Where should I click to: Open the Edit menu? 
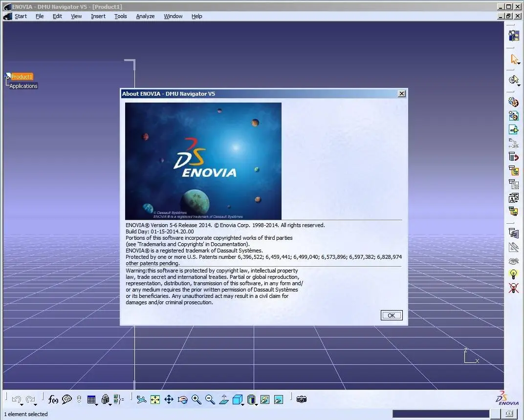point(57,16)
